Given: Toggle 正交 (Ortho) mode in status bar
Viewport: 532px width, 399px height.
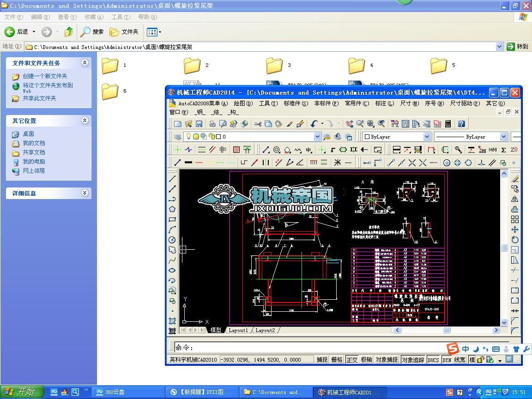Looking at the screenshot, I should pyautogui.click(x=352, y=360).
